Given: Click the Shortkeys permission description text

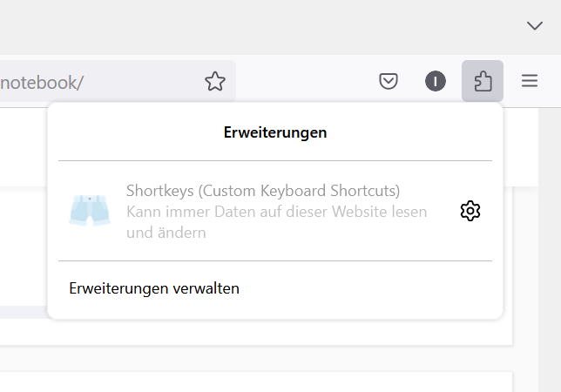Looking at the screenshot, I should [x=276, y=222].
